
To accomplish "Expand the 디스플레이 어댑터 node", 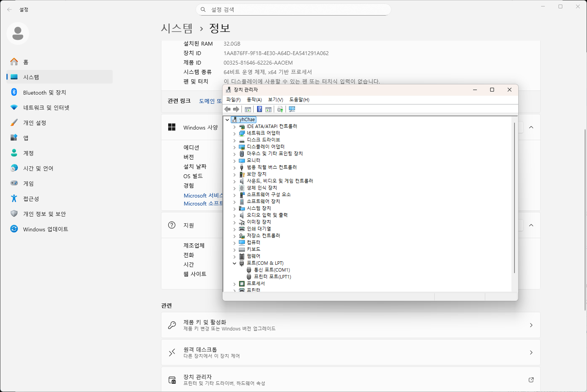I will pos(234,147).
